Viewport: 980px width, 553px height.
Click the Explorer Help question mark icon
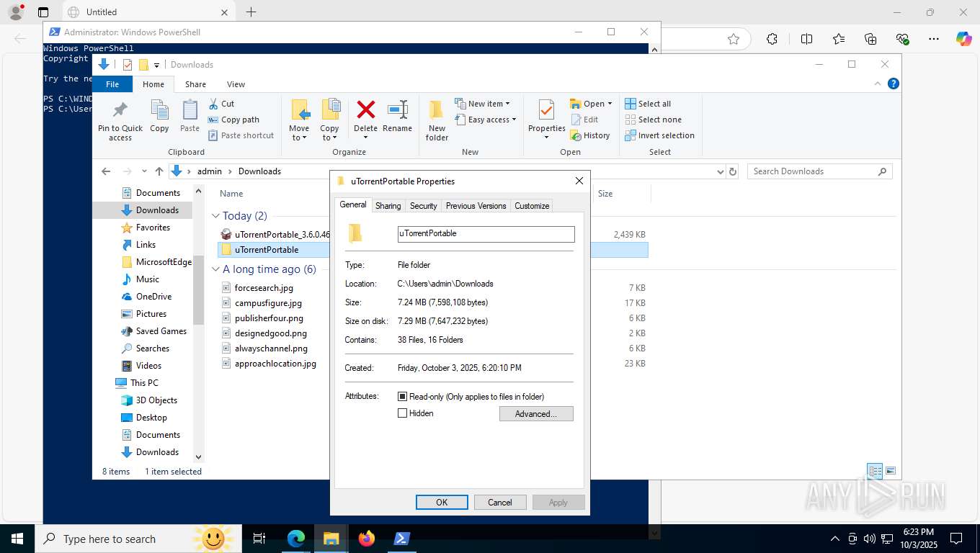pos(894,84)
